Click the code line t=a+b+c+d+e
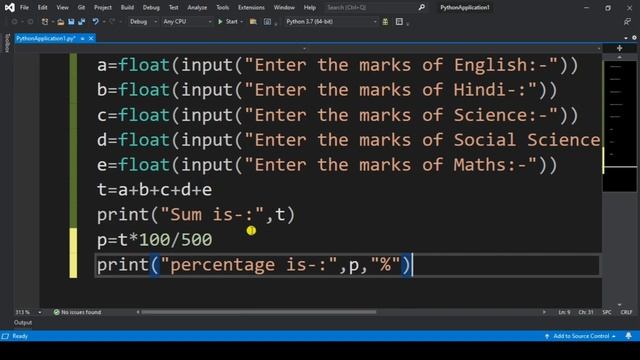640x360 pixels. click(x=154, y=190)
